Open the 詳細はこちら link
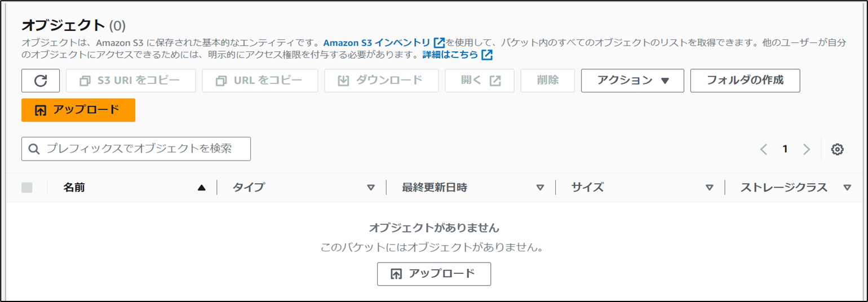 [x=457, y=55]
